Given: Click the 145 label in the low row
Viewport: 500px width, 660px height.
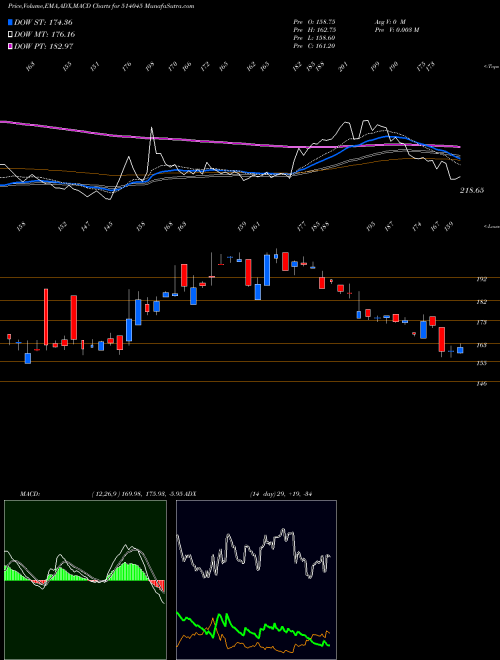Looking at the screenshot, I should tap(108, 226).
